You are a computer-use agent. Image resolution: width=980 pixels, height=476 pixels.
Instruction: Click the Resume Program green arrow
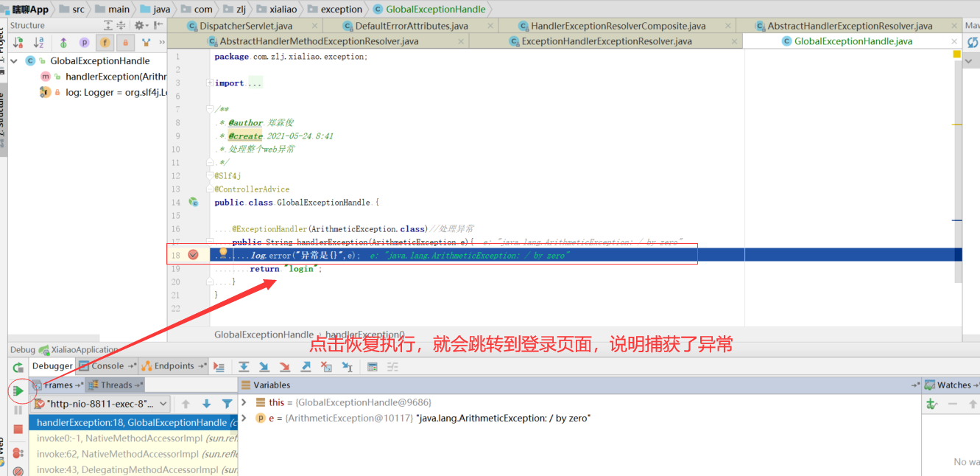[18, 391]
